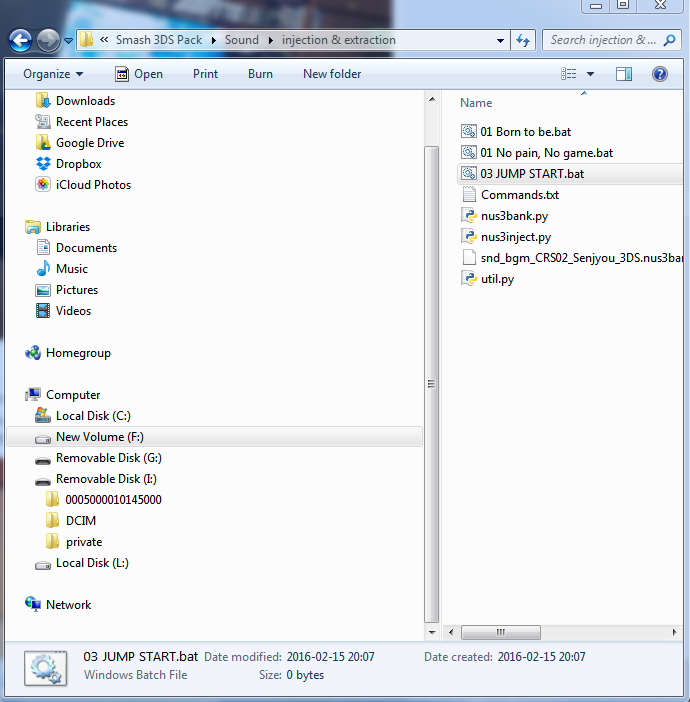Go back with the blue Back arrow
Viewport: 690px width, 702px height.
(20, 40)
